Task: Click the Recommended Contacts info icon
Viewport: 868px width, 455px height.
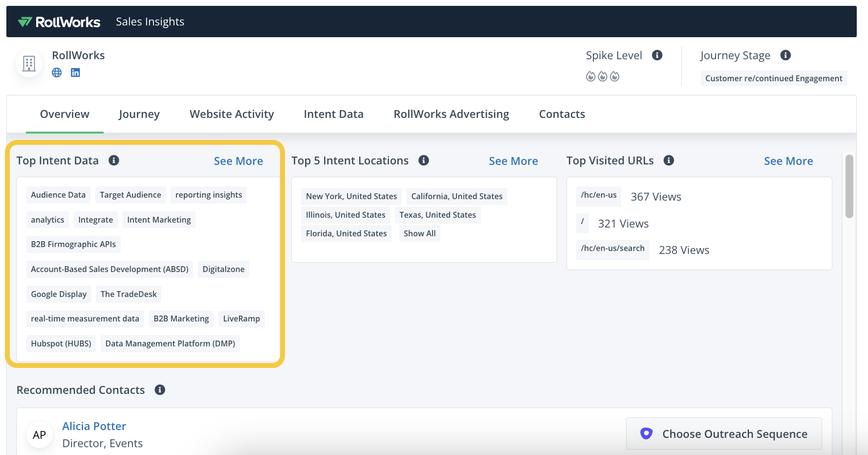Action: 160,390
